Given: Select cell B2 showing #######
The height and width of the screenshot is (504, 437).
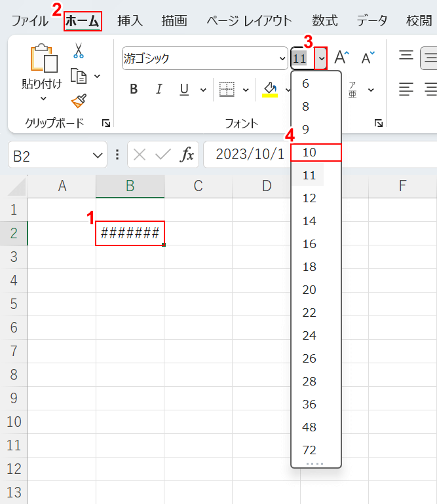Looking at the screenshot, I should (x=130, y=234).
